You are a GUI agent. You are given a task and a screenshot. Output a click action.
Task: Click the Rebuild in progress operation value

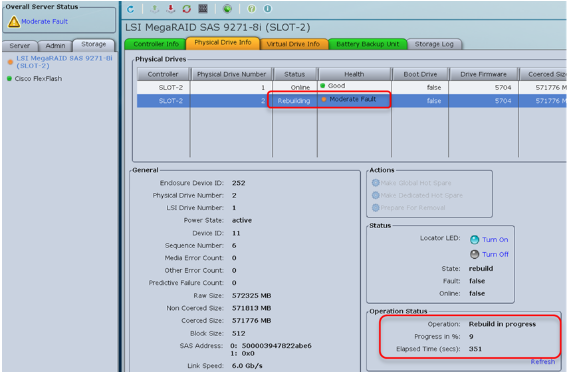click(x=502, y=324)
